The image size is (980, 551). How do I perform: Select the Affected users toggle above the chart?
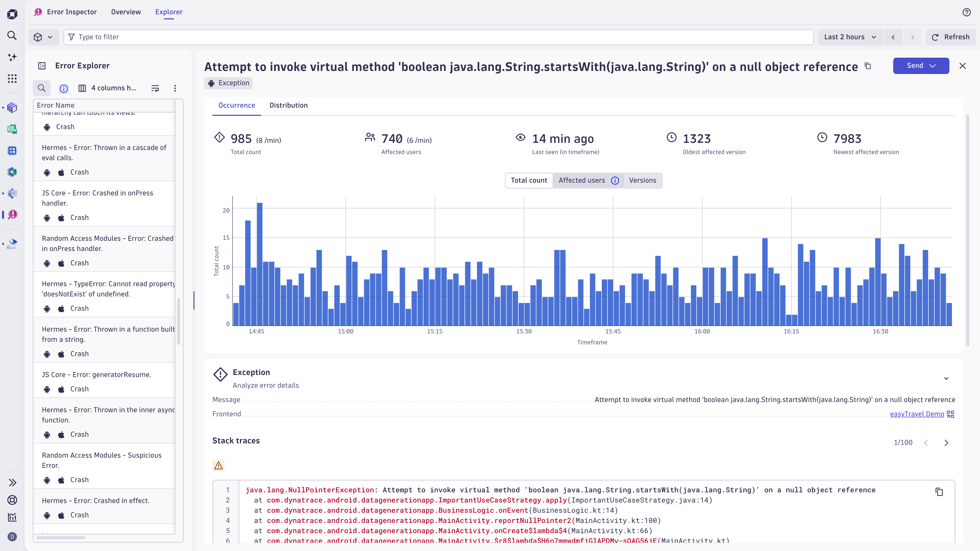pyautogui.click(x=582, y=180)
